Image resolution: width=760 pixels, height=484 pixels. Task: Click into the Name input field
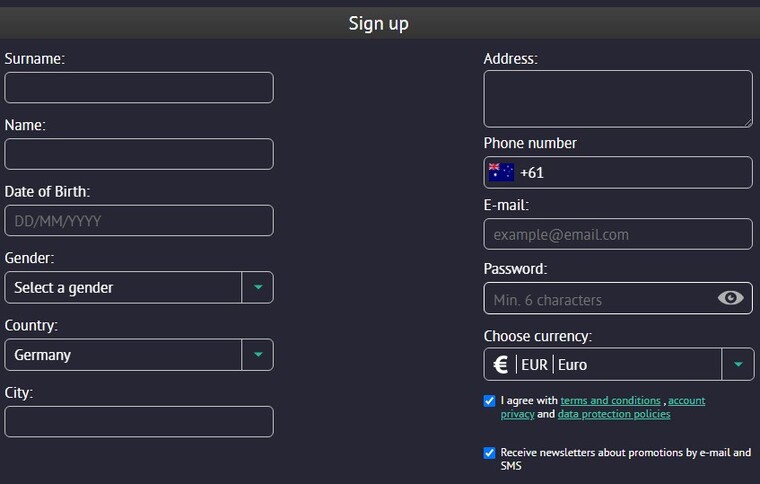(139, 154)
